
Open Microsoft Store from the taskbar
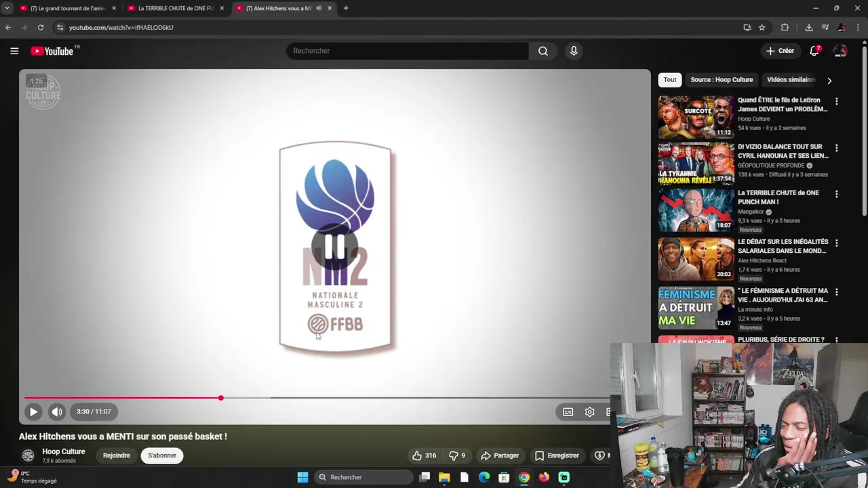(504, 477)
